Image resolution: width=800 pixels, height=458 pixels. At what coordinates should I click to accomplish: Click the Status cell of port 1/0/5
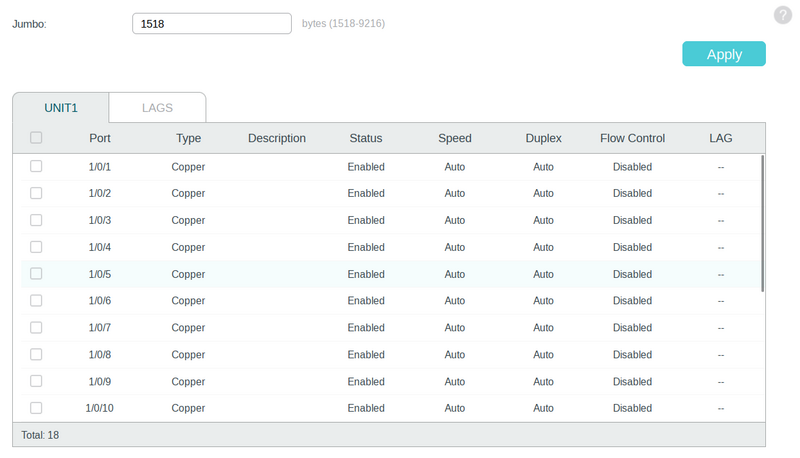coord(366,274)
